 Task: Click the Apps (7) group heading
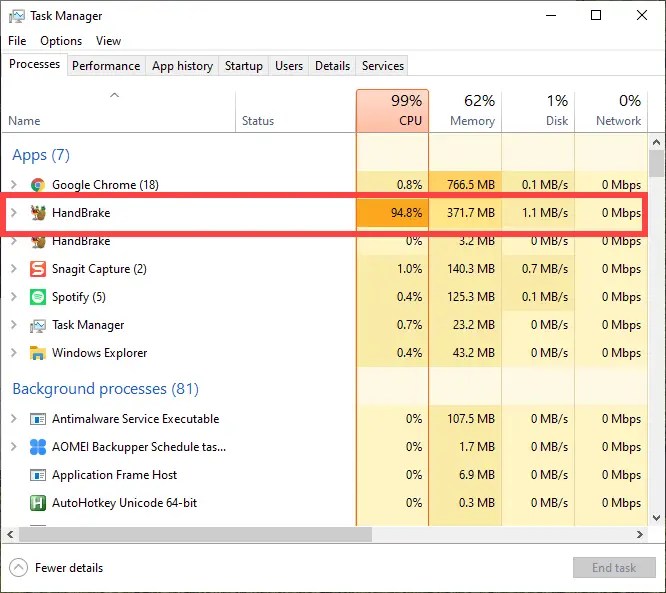click(x=41, y=155)
